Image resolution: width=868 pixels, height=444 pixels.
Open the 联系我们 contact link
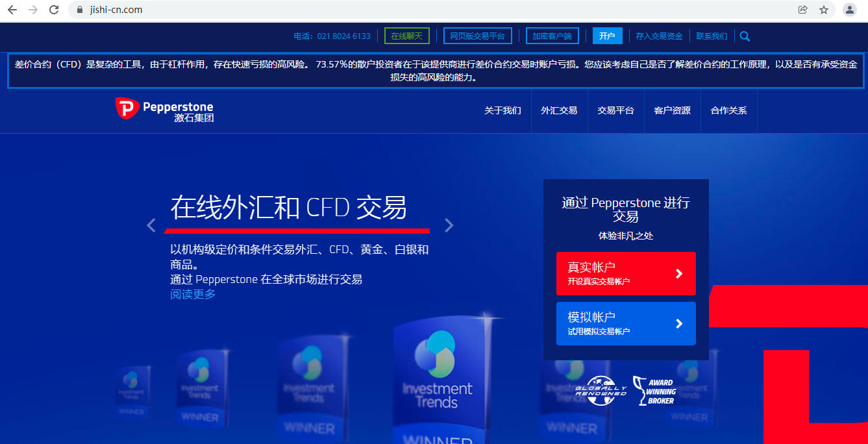(712, 36)
